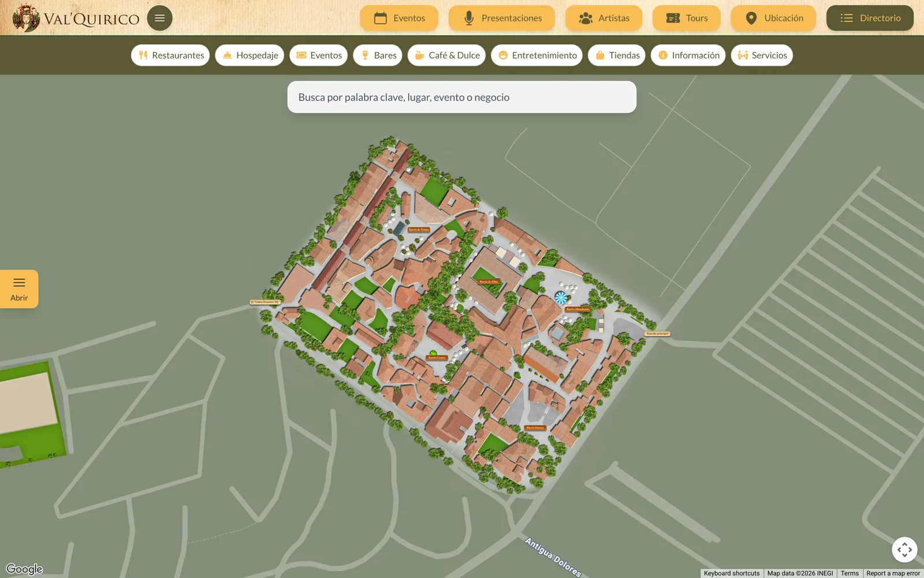Filter map by Servicios
Viewport: 924px width, 578px height.
tap(762, 55)
